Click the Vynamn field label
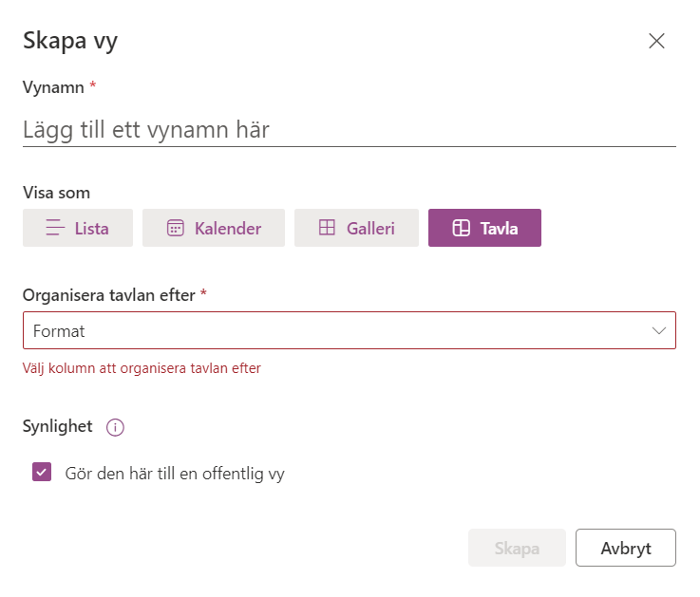 click(x=53, y=87)
